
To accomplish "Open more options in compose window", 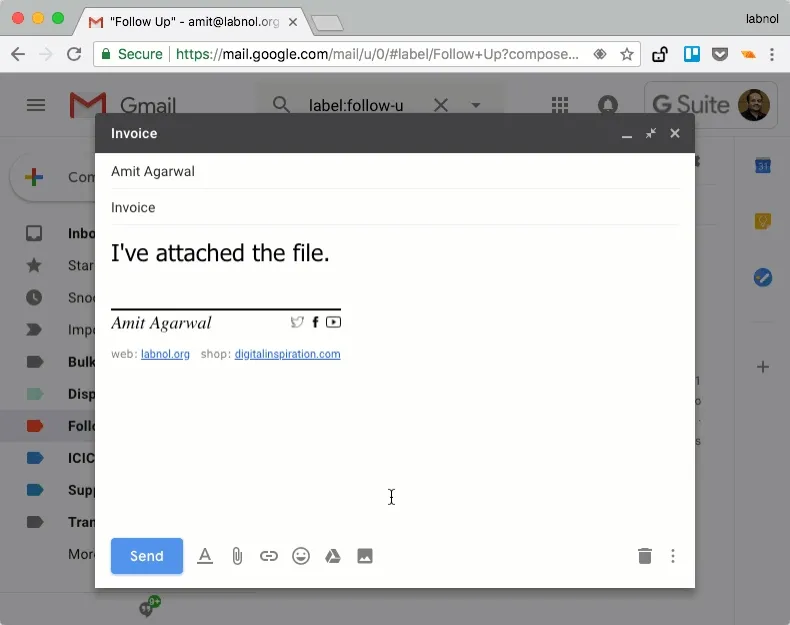I will click(673, 556).
